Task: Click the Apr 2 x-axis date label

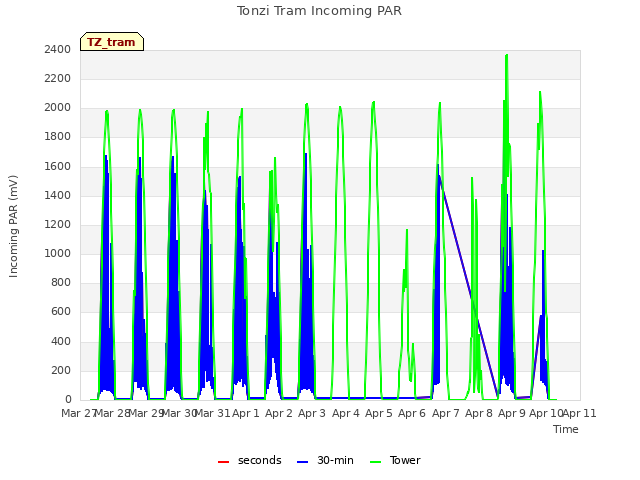Action: point(279,413)
